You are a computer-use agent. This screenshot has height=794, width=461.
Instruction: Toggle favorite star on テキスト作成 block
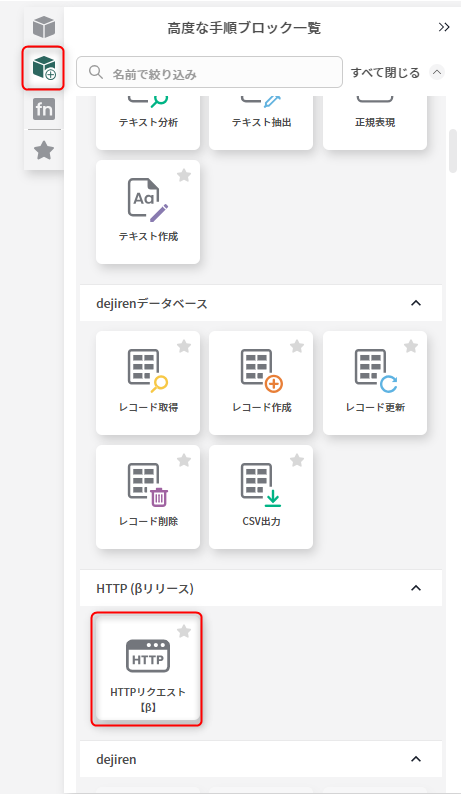(x=184, y=175)
